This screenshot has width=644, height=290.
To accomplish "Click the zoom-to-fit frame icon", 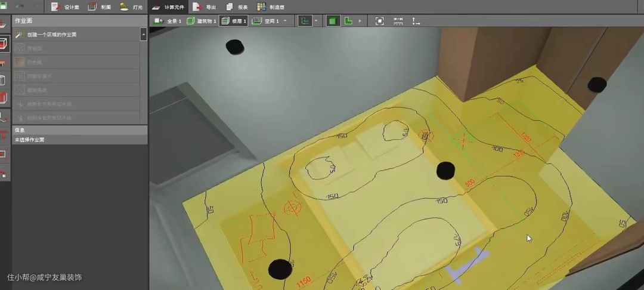I will 380,21.
